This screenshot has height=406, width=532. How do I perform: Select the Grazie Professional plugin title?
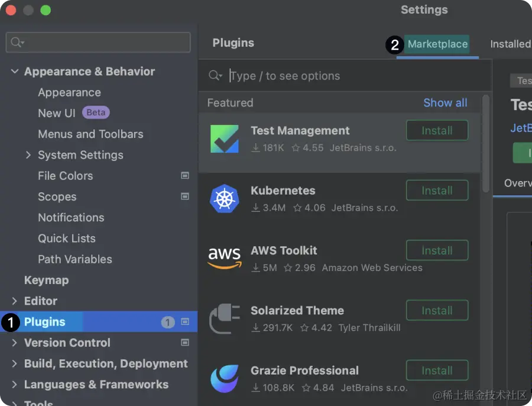tap(304, 370)
